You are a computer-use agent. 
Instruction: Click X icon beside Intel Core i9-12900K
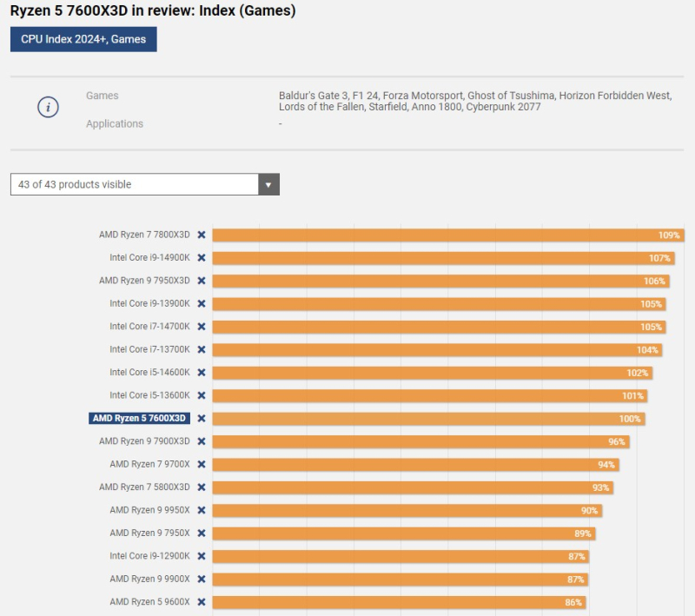(202, 556)
